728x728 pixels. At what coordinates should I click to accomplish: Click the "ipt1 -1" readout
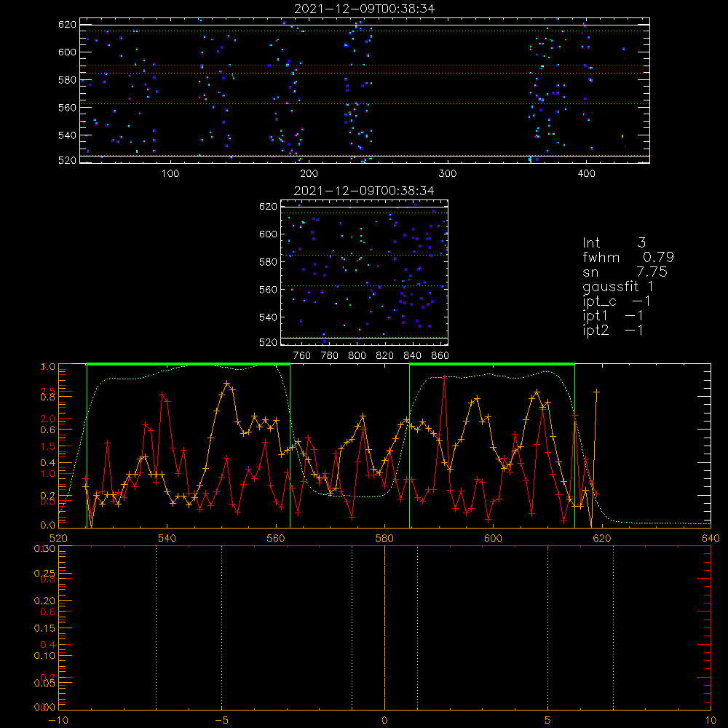613,316
